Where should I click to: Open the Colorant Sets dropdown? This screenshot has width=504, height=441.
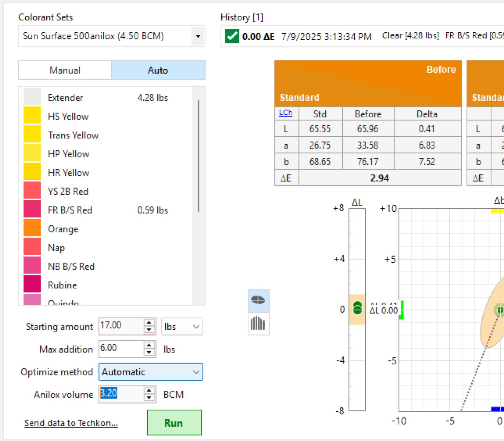(x=198, y=36)
